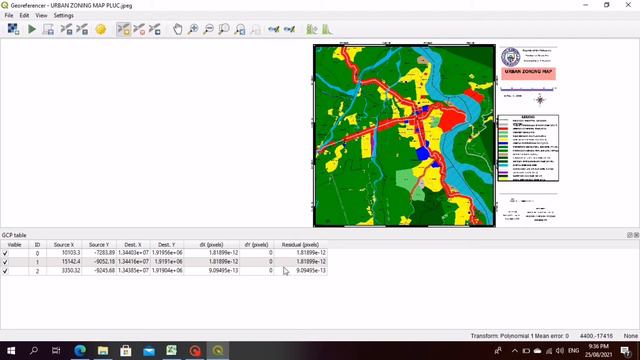Select Source X cell 3350.32
Image resolution: width=640 pixels, height=360 pixels.
(64, 271)
